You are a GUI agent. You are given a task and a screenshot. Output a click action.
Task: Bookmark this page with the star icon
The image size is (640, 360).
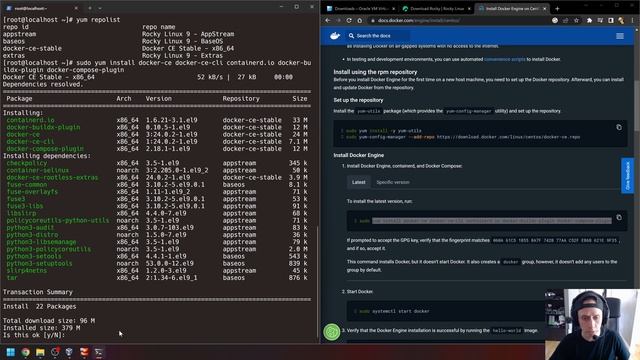point(576,20)
